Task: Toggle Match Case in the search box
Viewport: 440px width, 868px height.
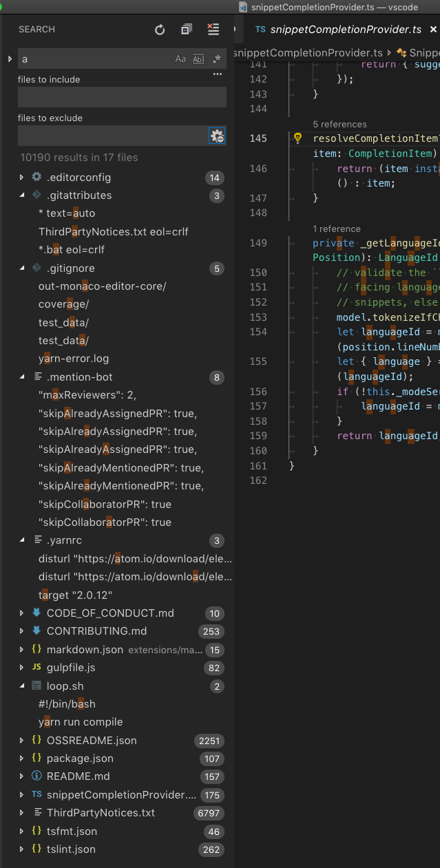Action: pyautogui.click(x=180, y=59)
